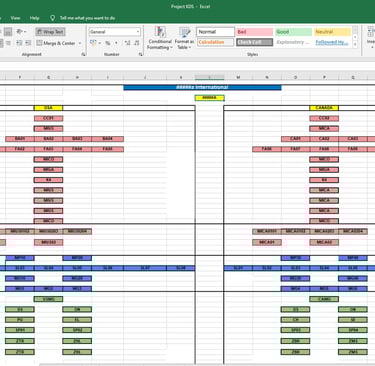Click the Tell me lightbulb icon
Screen dimensions: 375x366
coord(52,18)
